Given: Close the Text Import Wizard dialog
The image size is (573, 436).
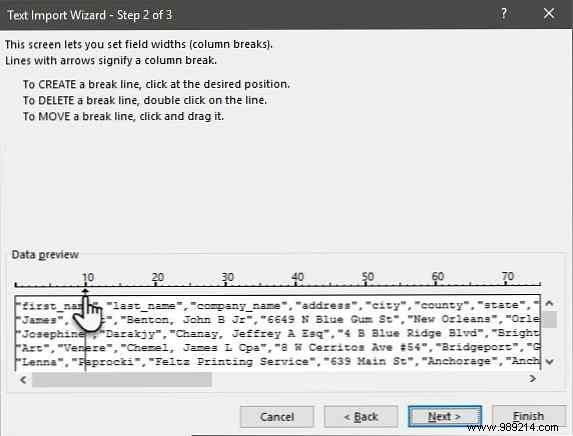Looking at the screenshot, I should pyautogui.click(x=549, y=14).
